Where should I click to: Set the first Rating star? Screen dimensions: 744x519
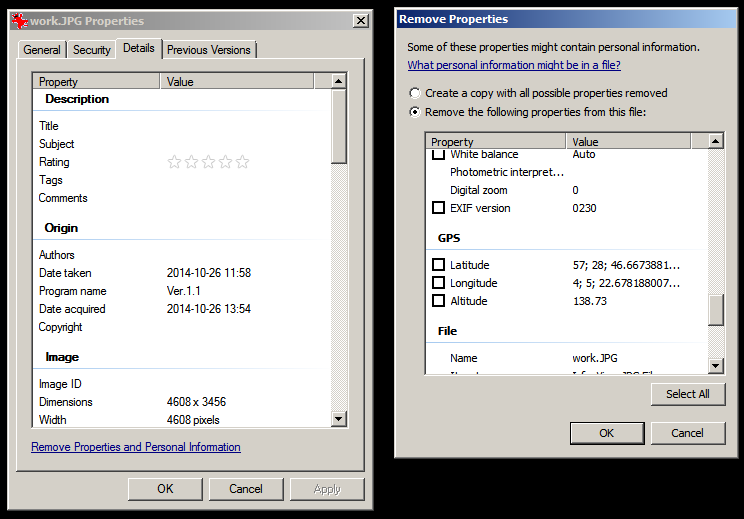point(174,162)
